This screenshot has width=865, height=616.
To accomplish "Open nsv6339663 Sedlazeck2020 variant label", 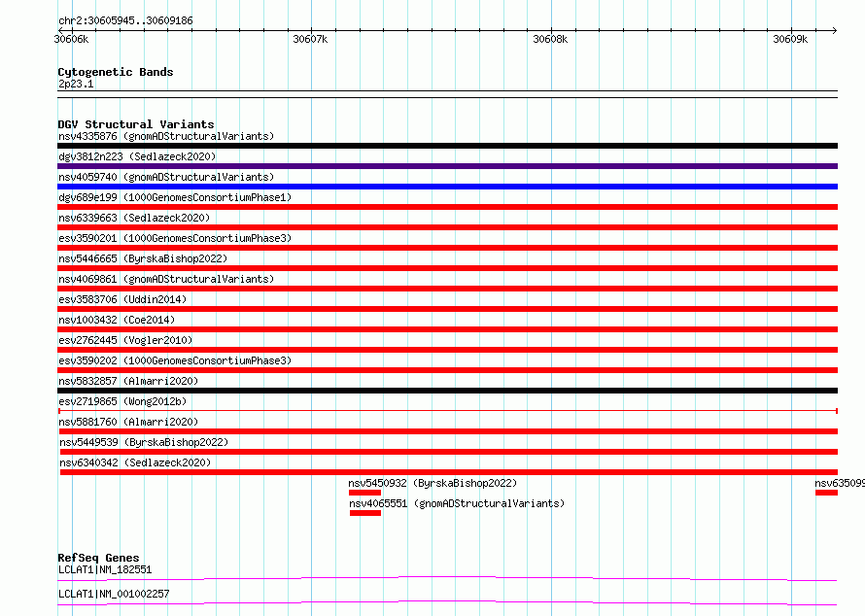I will [x=134, y=218].
